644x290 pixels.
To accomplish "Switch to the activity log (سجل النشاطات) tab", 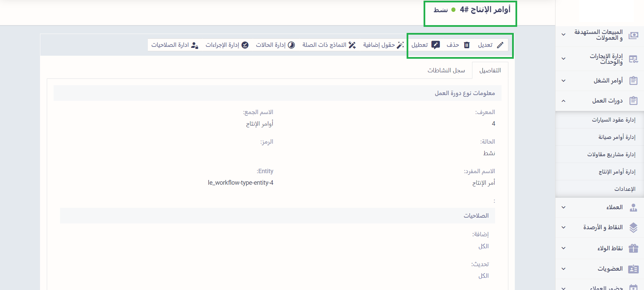I will tap(446, 70).
